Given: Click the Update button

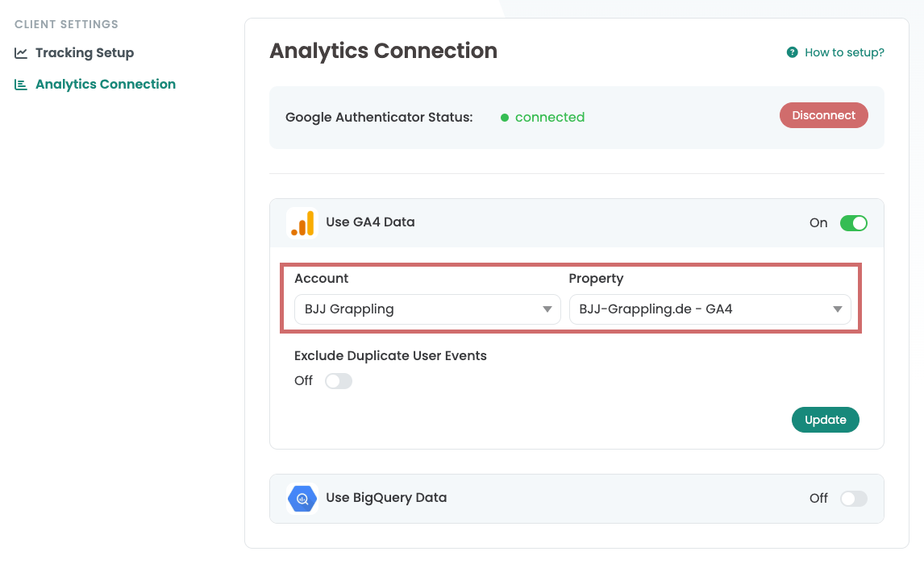Looking at the screenshot, I should [825, 420].
